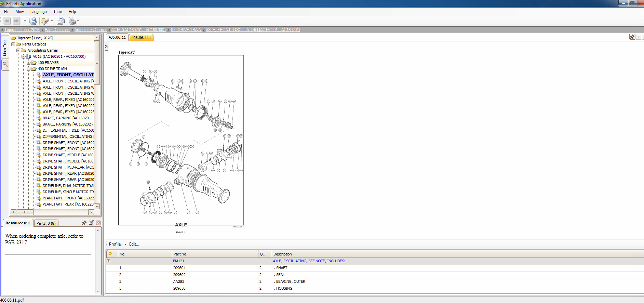Click the DRIVELINE, SINGLE MOTOR page icon

coord(39,192)
